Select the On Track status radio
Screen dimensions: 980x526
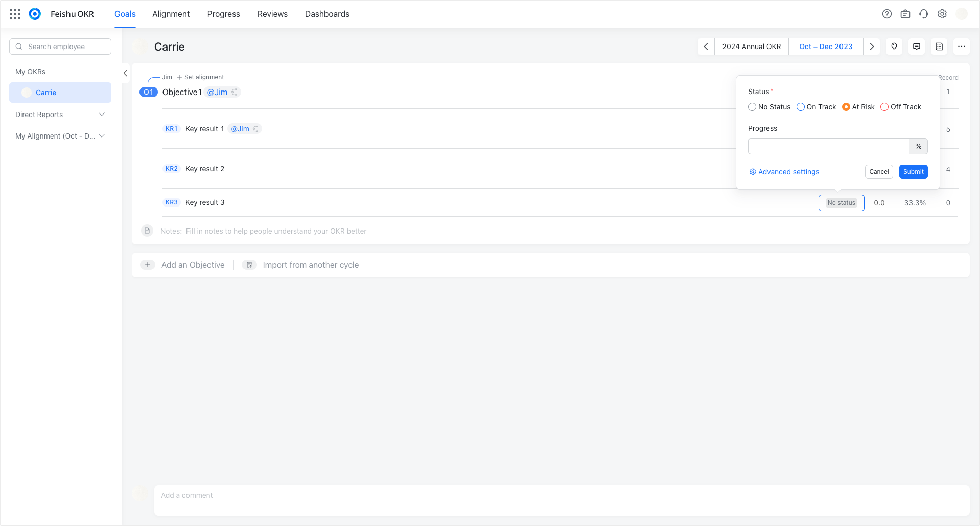[x=800, y=107]
